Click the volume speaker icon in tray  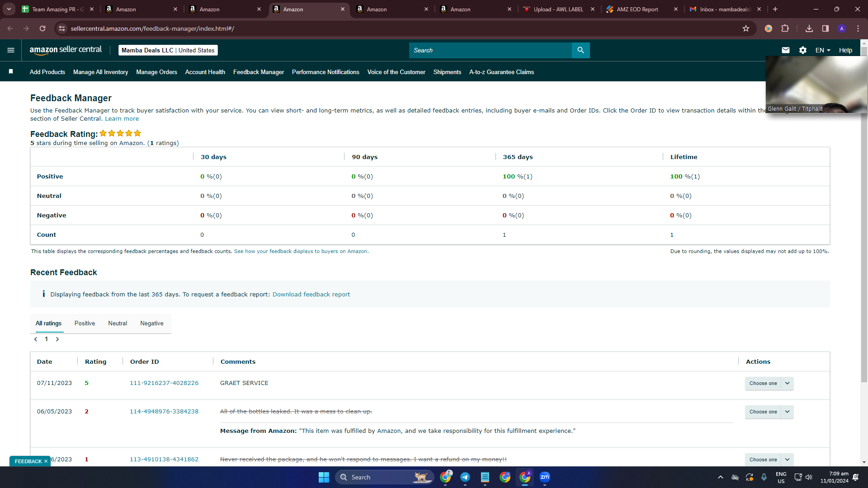pos(809,477)
